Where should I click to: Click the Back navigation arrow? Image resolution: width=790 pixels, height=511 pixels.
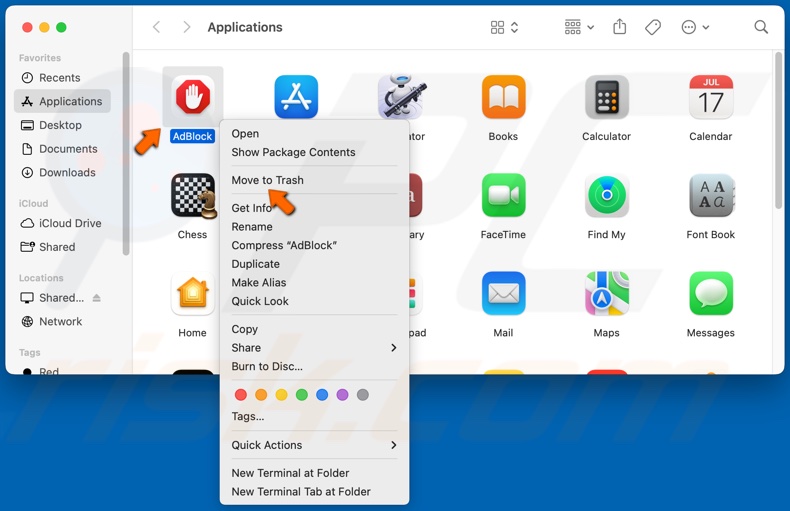[157, 28]
